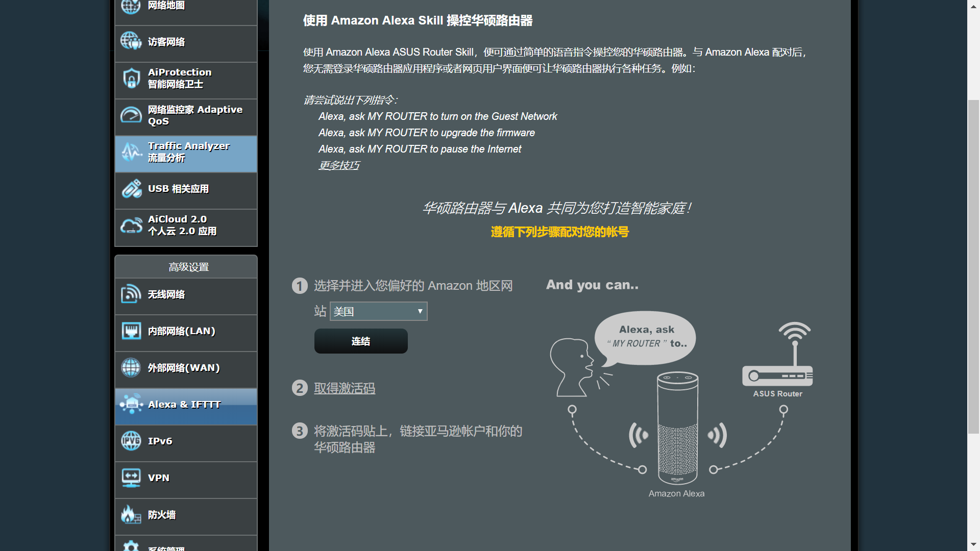The image size is (980, 551).
Task: Click the Adaptive QoS gauge icon
Action: pos(131,115)
